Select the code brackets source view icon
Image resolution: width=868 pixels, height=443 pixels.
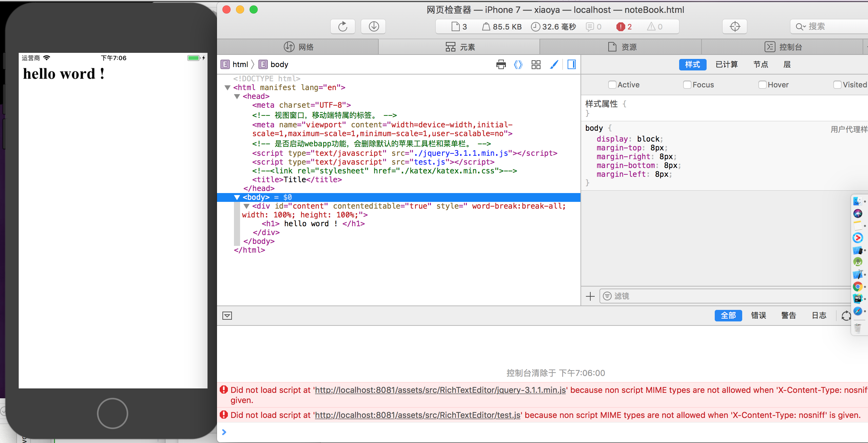[x=518, y=64]
